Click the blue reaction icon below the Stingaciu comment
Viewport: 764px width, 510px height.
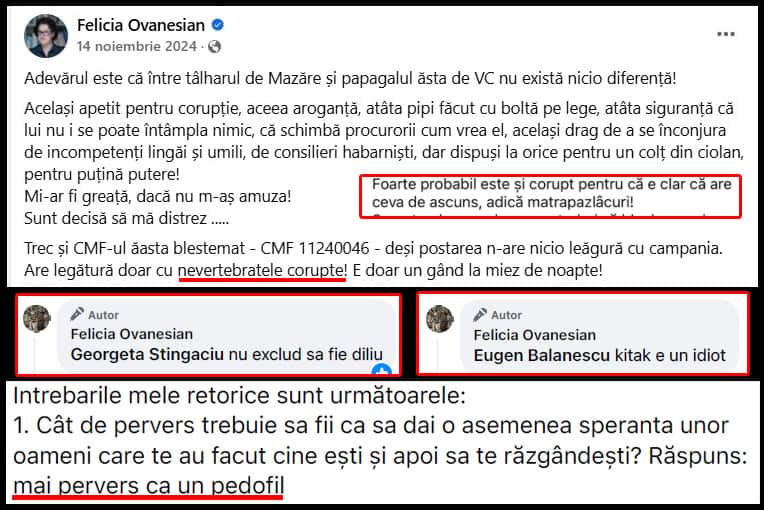[x=382, y=370]
